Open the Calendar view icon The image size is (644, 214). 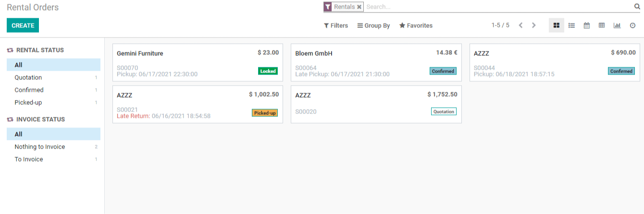(587, 25)
